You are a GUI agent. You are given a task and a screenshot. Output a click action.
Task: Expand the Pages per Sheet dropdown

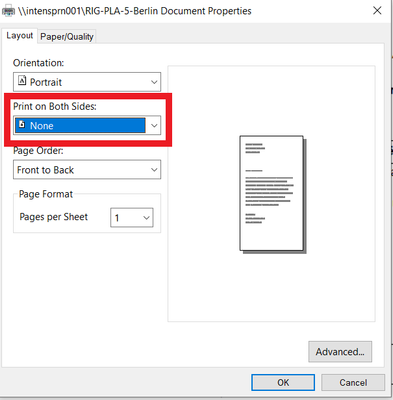pyautogui.click(x=132, y=218)
